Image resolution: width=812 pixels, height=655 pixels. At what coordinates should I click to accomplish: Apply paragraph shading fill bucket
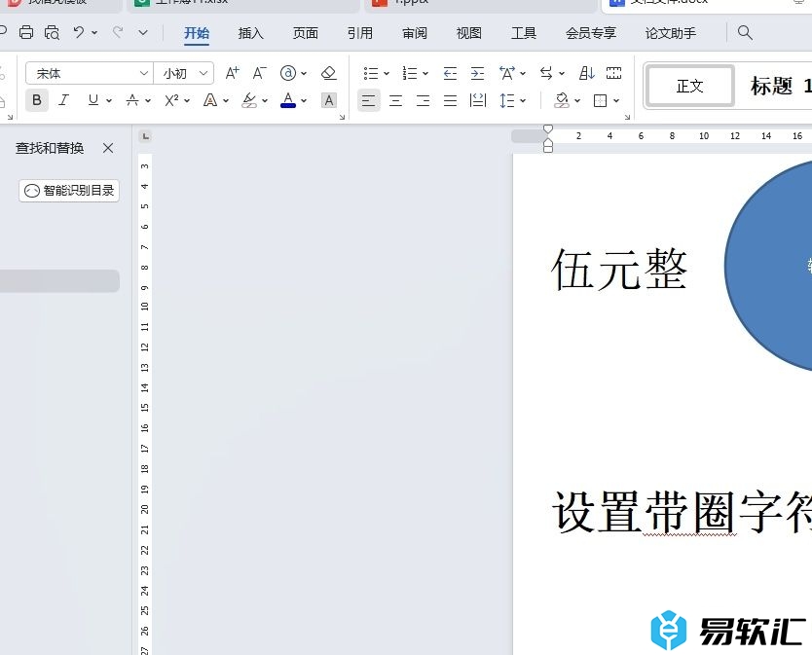(562, 100)
